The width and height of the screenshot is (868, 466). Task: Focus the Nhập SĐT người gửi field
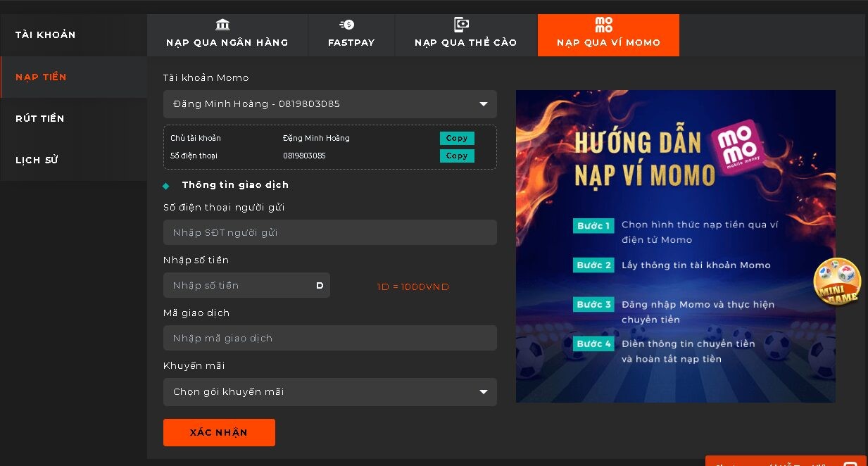tap(330, 232)
